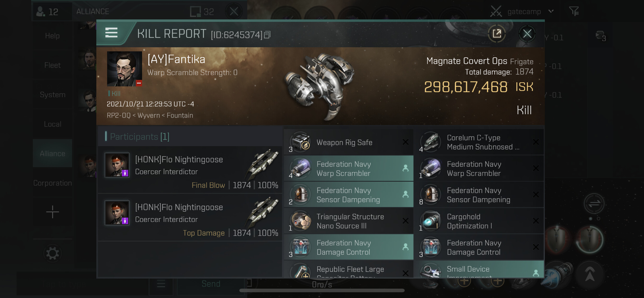Open the kill report hamburger menu

pyautogui.click(x=111, y=33)
